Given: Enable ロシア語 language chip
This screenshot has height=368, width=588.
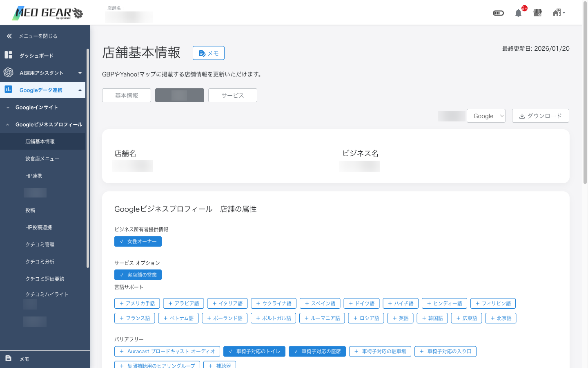Looking at the screenshot, I should pyautogui.click(x=366, y=318).
